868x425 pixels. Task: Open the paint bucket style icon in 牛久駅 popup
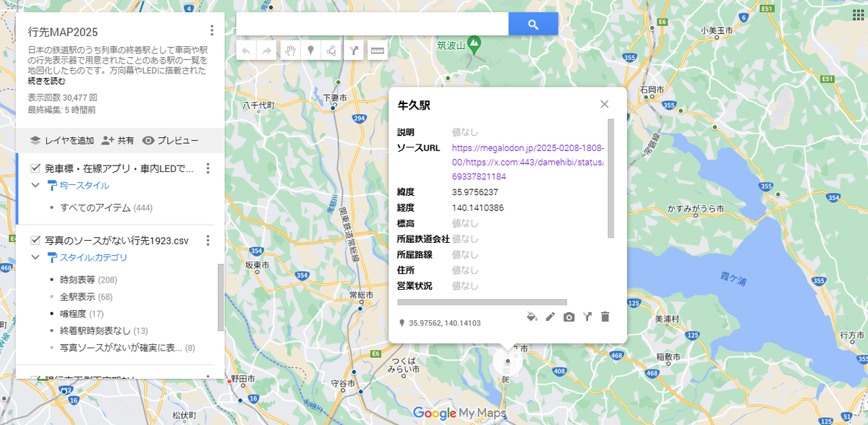pos(532,317)
